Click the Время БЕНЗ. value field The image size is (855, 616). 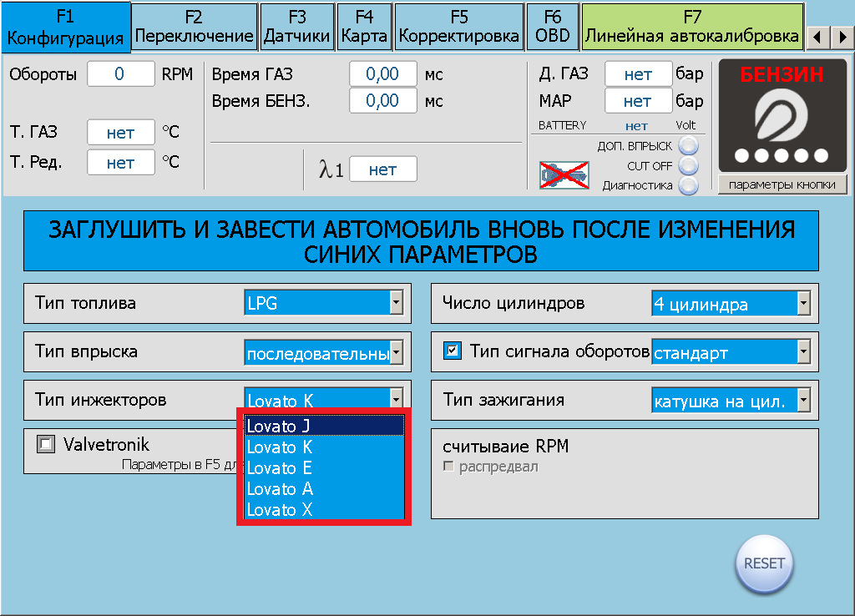pyautogui.click(x=382, y=100)
